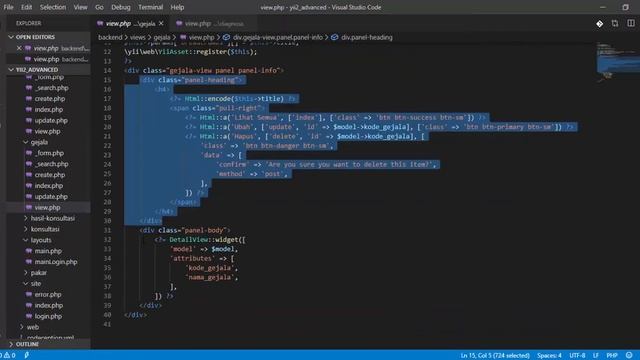This screenshot has width=640, height=360.
Task: Split the editor with the split icon
Action: 631,24
